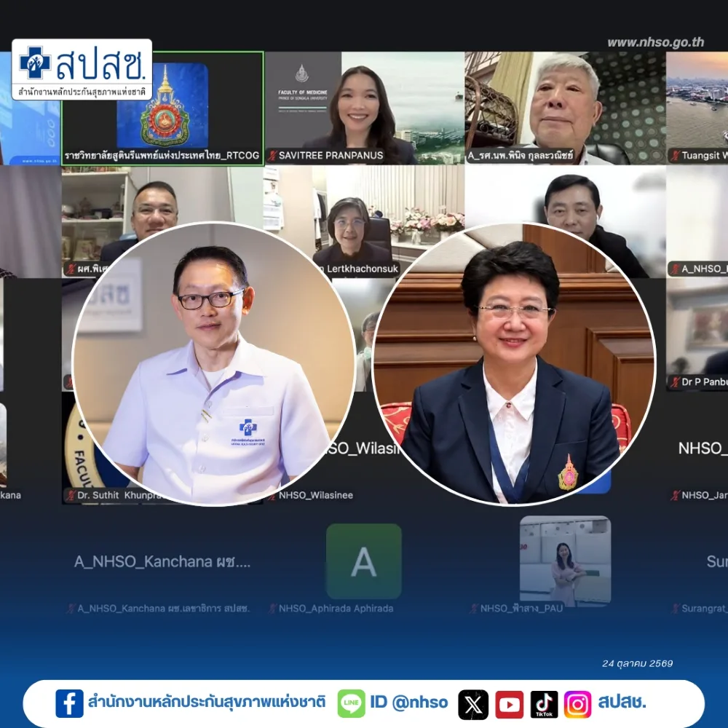Viewport: 728px width, 728px height.
Task: Click the NHSO_Aphirada Aphirada name label
Action: click(336, 608)
